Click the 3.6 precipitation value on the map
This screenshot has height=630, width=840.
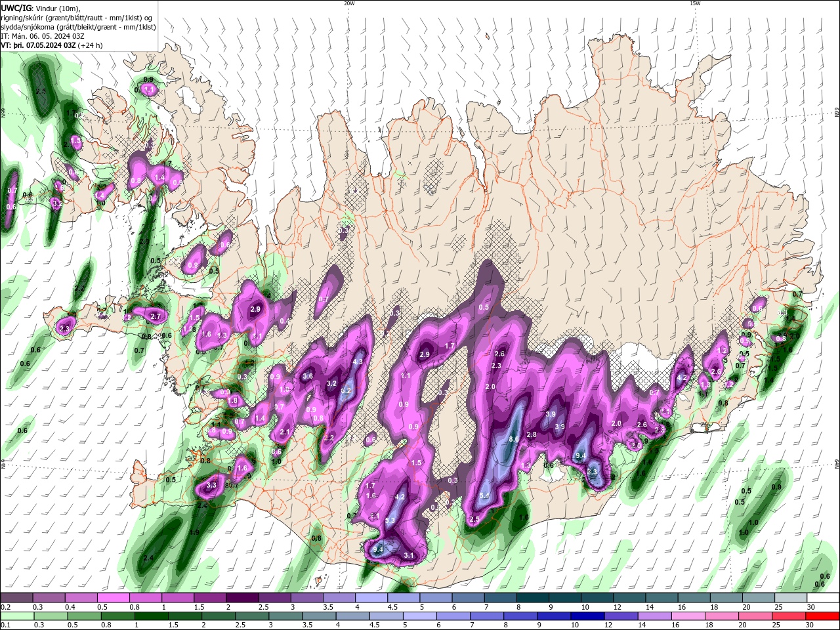(307, 377)
